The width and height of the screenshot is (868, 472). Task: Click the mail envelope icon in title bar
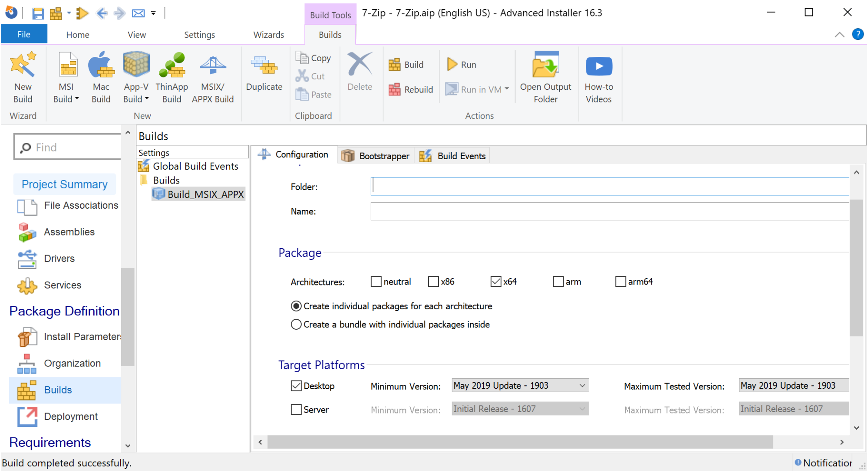point(139,13)
